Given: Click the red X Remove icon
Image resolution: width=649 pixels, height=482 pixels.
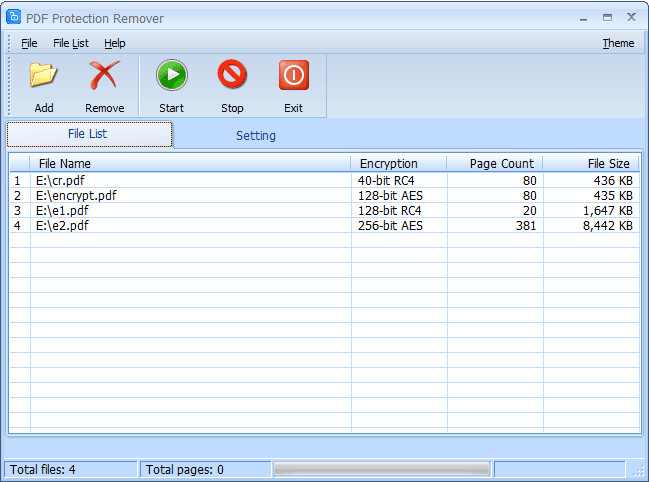Looking at the screenshot, I should 104,75.
